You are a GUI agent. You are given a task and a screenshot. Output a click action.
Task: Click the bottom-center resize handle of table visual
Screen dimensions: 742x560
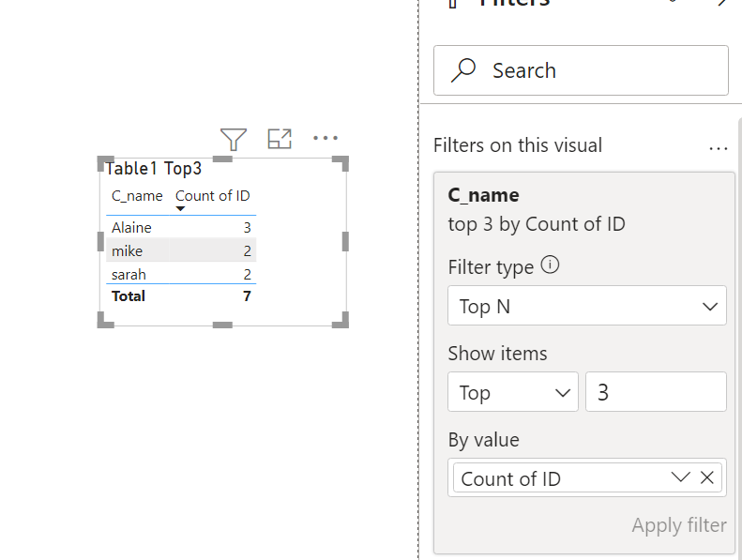pos(222,325)
